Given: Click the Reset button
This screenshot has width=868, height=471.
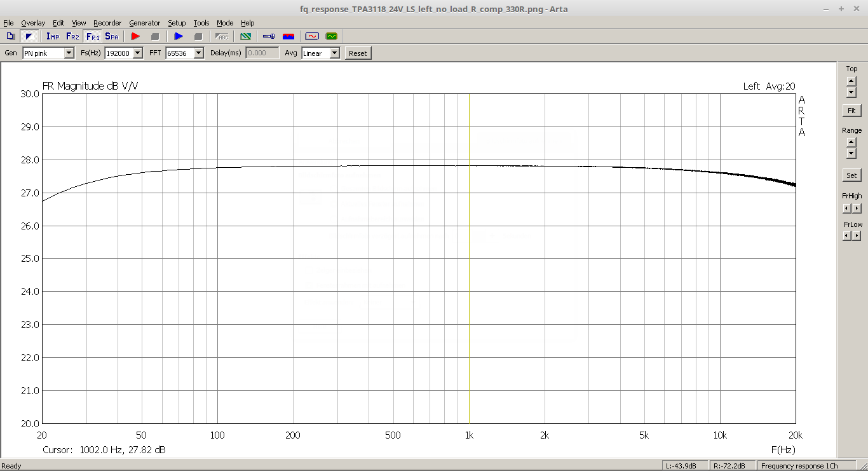Looking at the screenshot, I should tap(358, 53).
